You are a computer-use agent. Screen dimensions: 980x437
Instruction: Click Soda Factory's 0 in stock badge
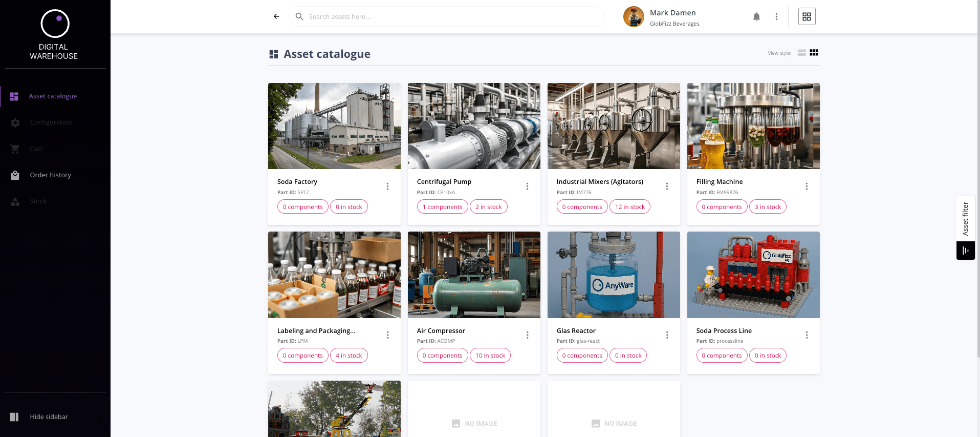[x=349, y=206]
